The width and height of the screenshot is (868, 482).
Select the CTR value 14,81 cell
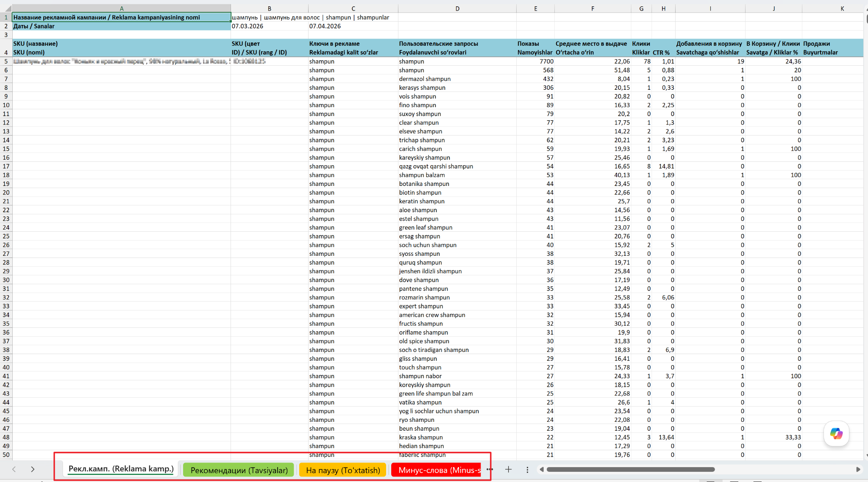pyautogui.click(x=663, y=166)
